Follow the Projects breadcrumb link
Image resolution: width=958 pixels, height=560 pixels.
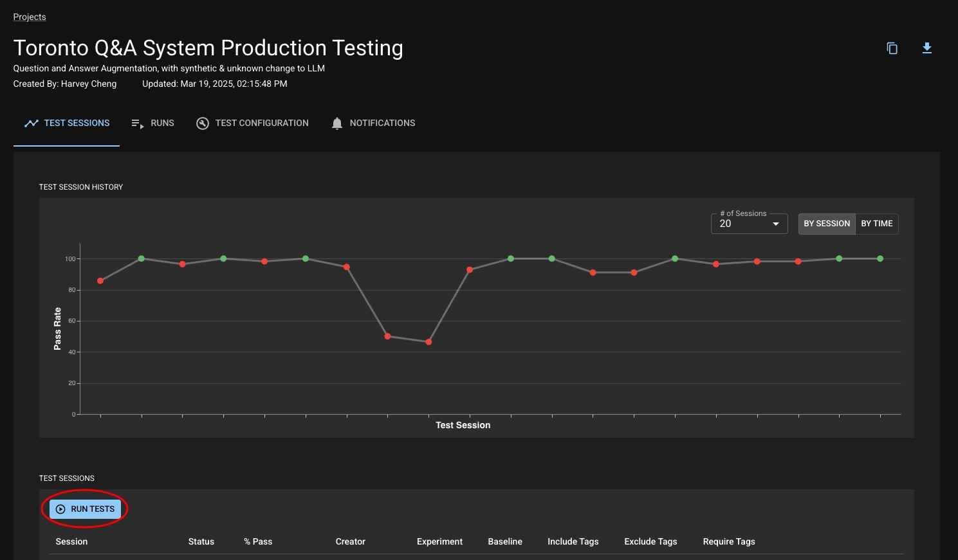[30, 17]
